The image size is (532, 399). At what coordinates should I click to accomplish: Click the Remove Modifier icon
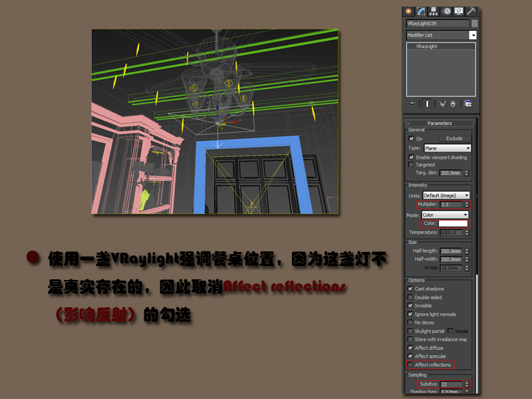pyautogui.click(x=453, y=104)
